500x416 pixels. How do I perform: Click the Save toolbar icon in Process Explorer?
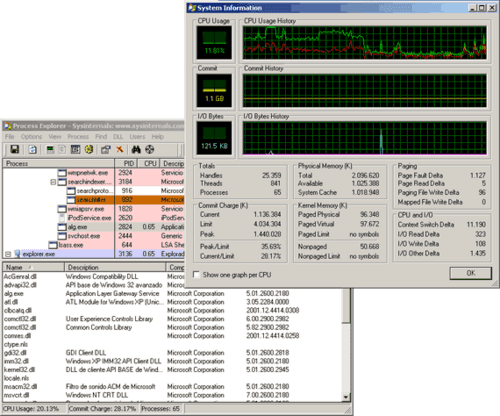pyautogui.click(x=15, y=149)
